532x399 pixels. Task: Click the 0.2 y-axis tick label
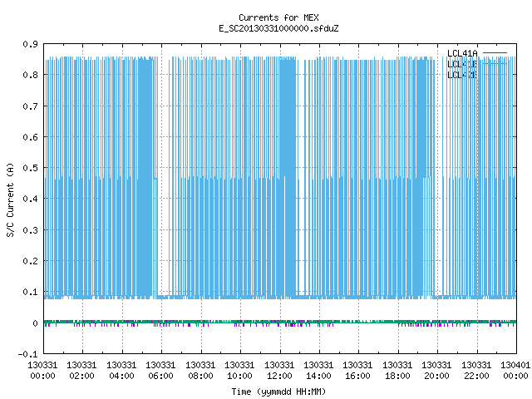pos(30,261)
